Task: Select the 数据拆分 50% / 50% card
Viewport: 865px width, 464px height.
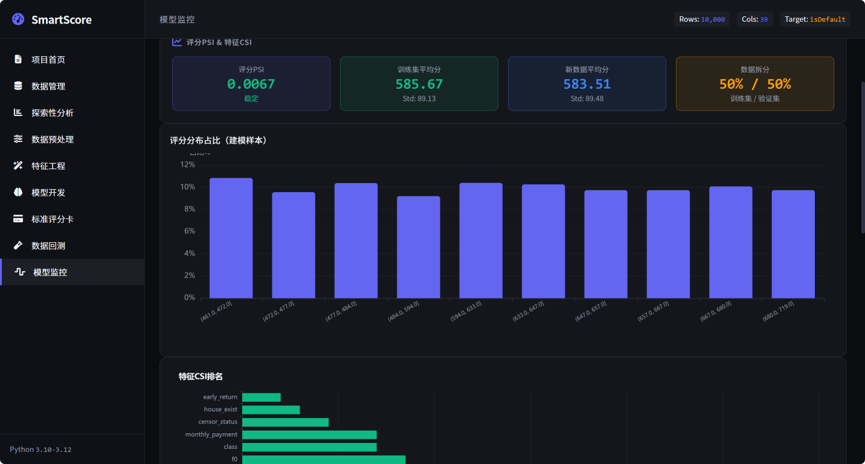Action: point(755,83)
